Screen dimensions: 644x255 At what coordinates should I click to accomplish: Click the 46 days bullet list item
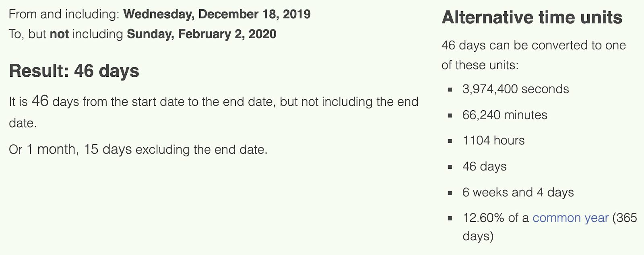pos(484,167)
